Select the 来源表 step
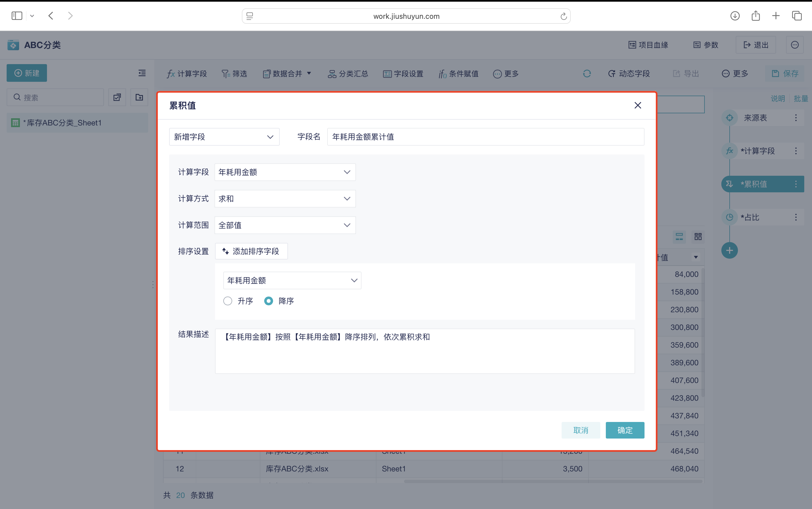The image size is (812, 509). [755, 118]
